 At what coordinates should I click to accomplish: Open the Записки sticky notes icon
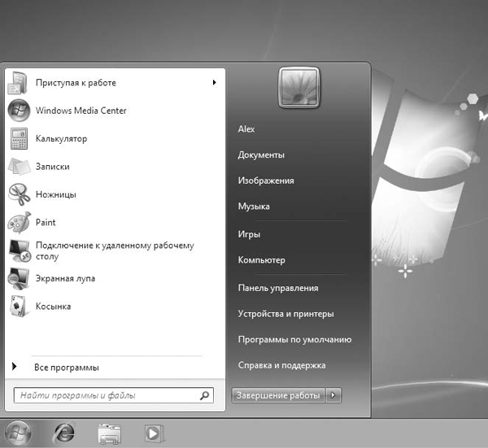point(19,167)
